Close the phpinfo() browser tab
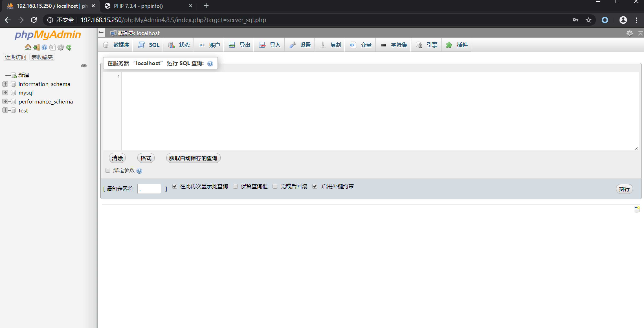Viewport: 644px width, 328px height. click(190, 6)
